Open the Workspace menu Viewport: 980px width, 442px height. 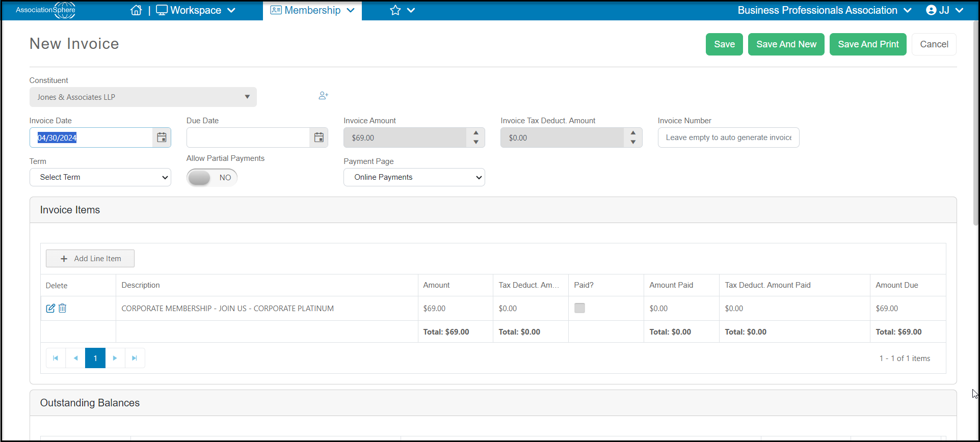(196, 10)
